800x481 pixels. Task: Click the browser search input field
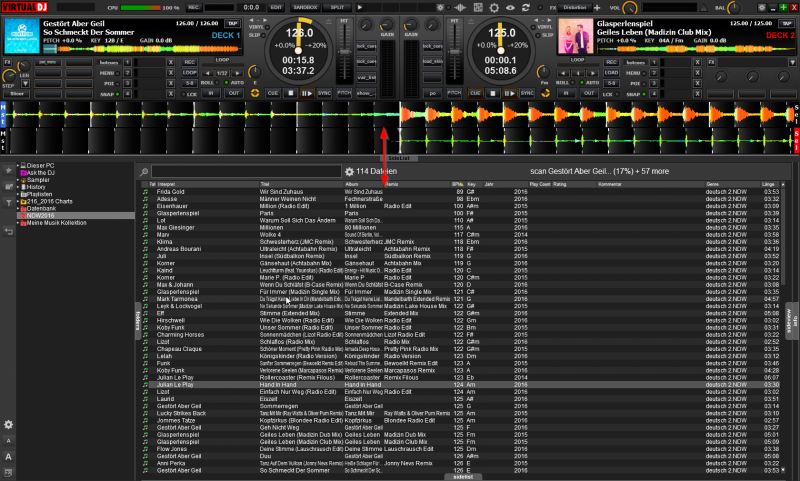coord(246,171)
